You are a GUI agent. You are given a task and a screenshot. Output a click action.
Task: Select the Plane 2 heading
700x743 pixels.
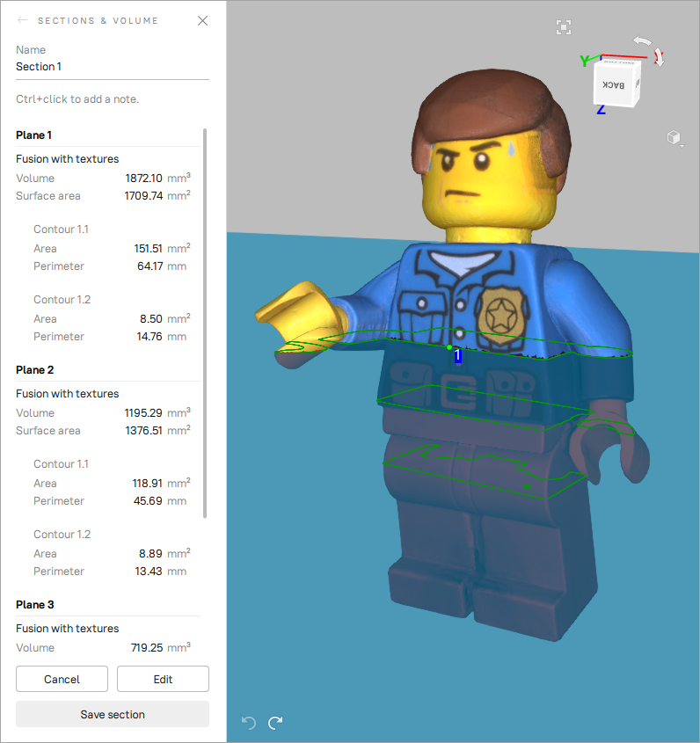tap(34, 370)
